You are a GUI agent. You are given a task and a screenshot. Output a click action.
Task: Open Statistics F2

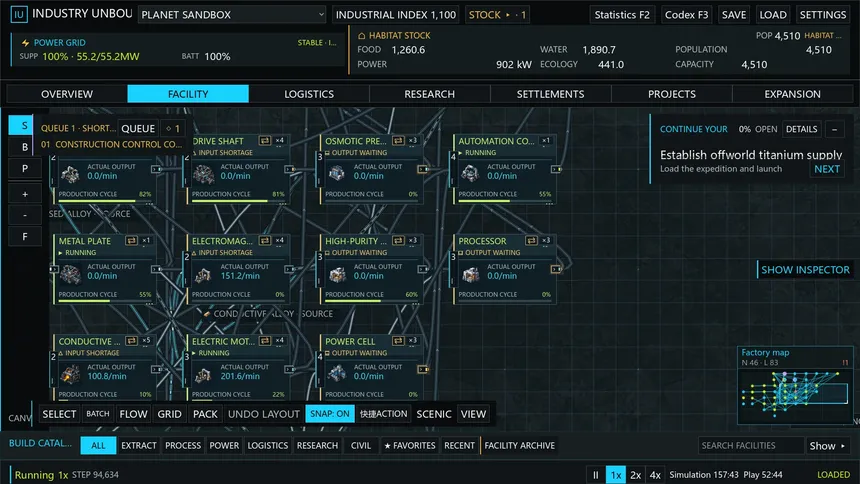tap(622, 15)
